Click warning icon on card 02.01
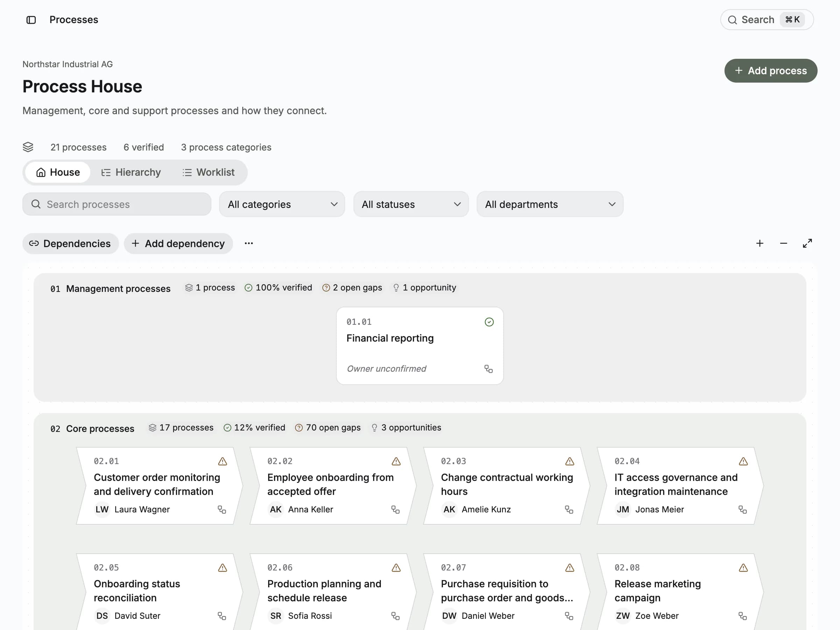 click(x=223, y=461)
